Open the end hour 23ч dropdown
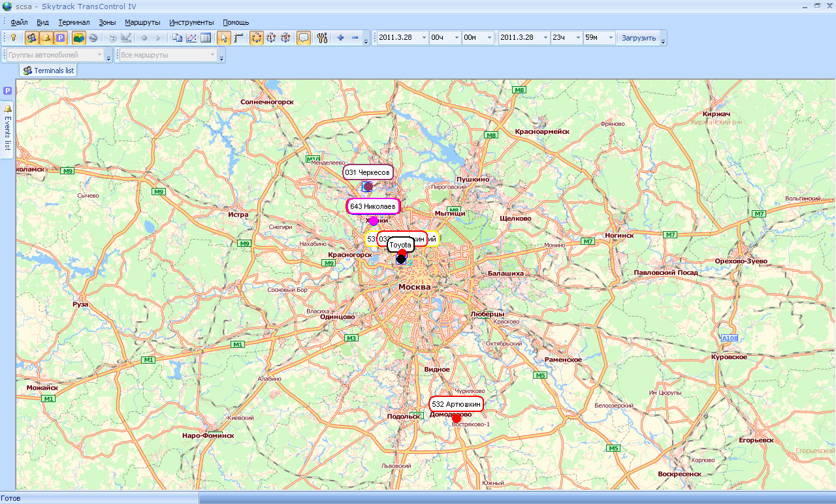This screenshot has height=504, width=836. [577, 38]
